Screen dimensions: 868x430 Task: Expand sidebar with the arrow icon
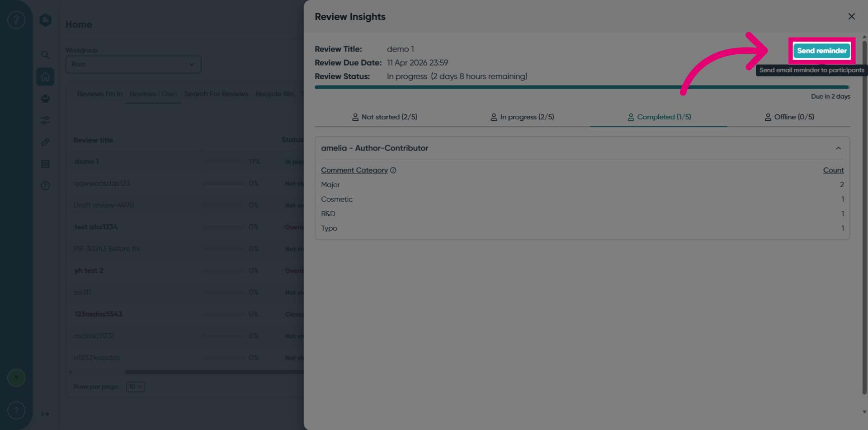(x=45, y=414)
